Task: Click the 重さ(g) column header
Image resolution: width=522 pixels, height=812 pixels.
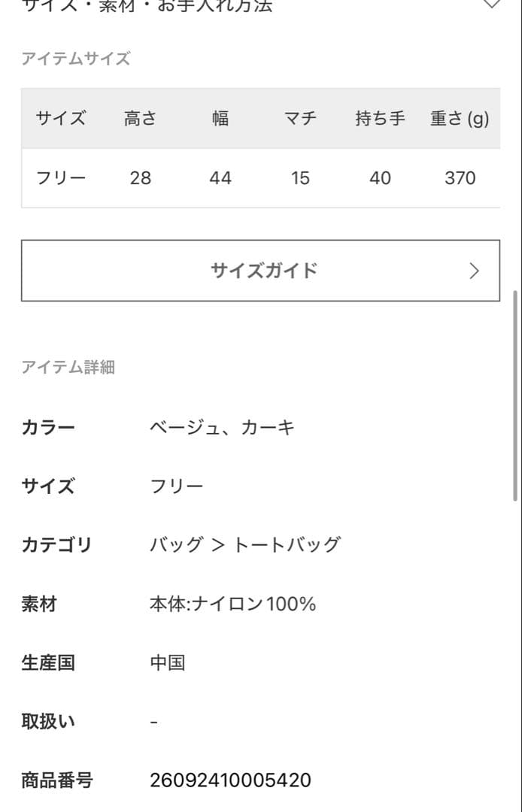Action: pos(457,118)
